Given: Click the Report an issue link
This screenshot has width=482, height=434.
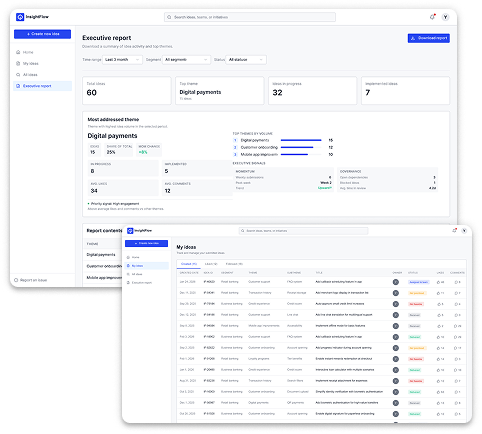Looking at the screenshot, I should coord(31,280).
